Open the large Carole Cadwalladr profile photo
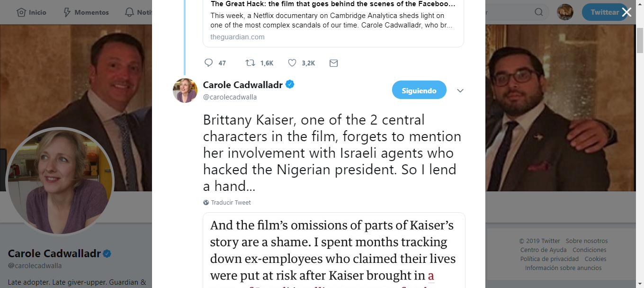This screenshot has width=644, height=288. pyautogui.click(x=60, y=182)
